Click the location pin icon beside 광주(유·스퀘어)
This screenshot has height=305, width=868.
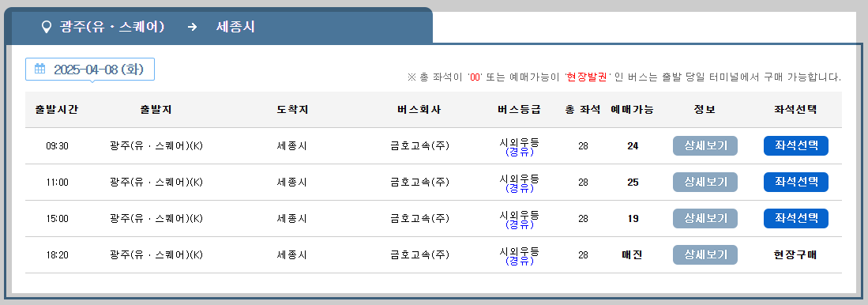pos(47,27)
